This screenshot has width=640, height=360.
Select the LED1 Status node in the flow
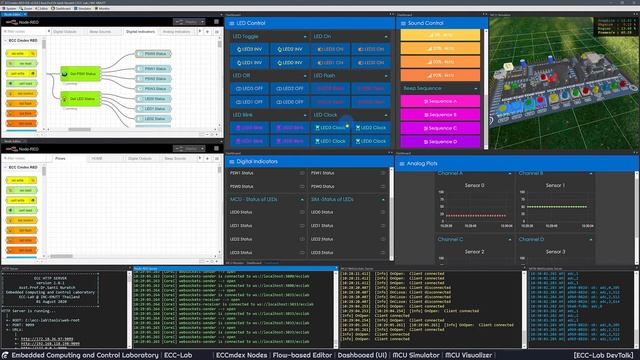coord(153,109)
